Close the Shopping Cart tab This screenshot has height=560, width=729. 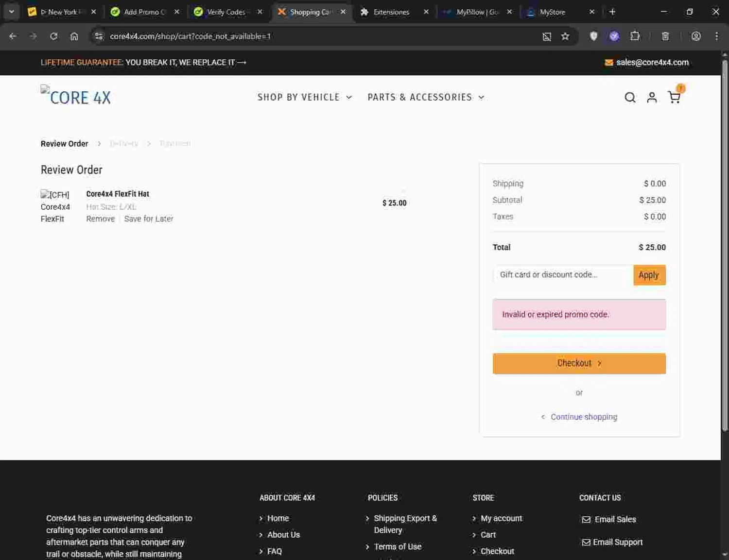343,12
